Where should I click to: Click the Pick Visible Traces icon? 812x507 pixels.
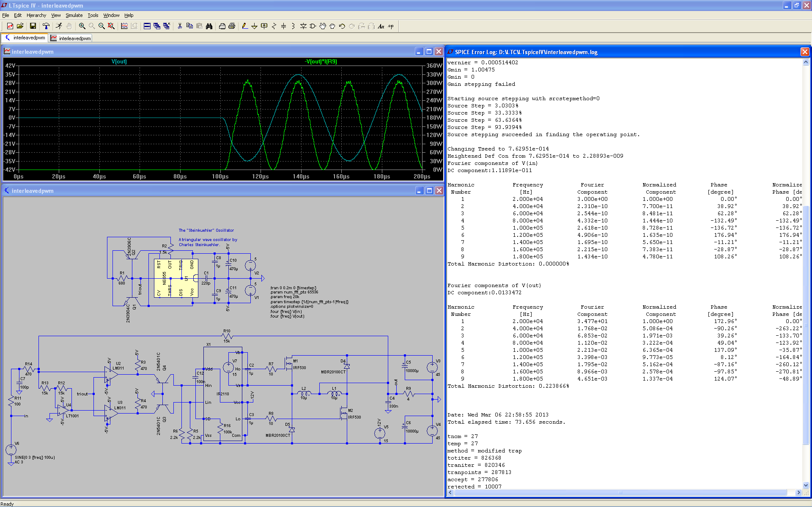point(124,26)
